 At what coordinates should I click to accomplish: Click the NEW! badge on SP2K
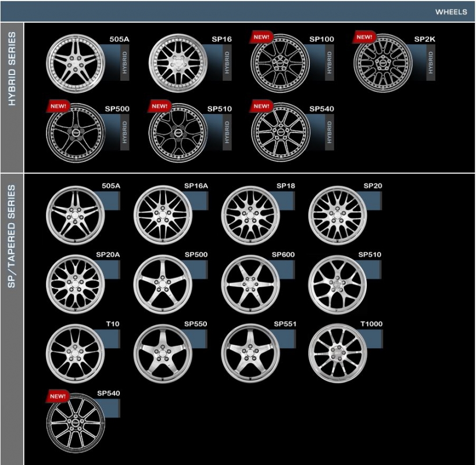pos(365,37)
